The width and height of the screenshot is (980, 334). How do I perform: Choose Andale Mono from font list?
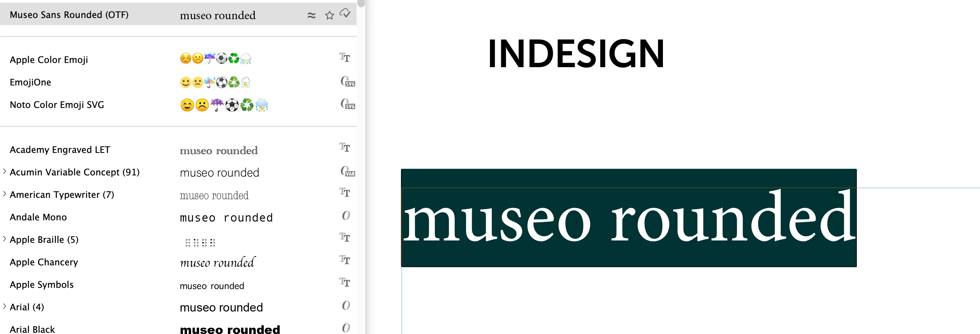point(38,217)
